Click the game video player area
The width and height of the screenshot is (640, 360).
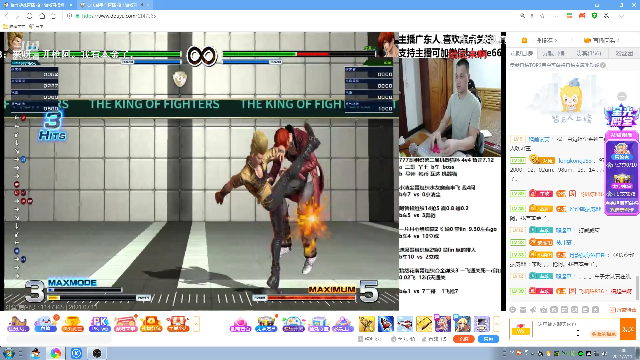(x=201, y=171)
